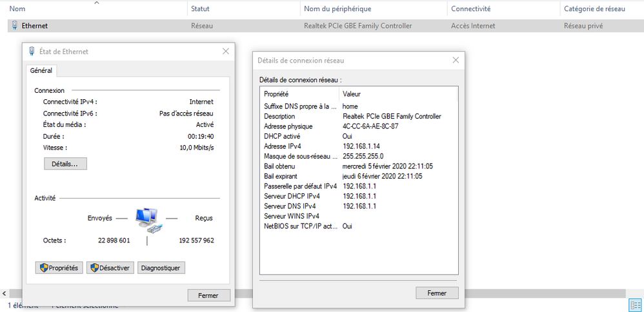Screen dimensions: 644x312
Task: Select the Général tab
Action: coord(41,70)
